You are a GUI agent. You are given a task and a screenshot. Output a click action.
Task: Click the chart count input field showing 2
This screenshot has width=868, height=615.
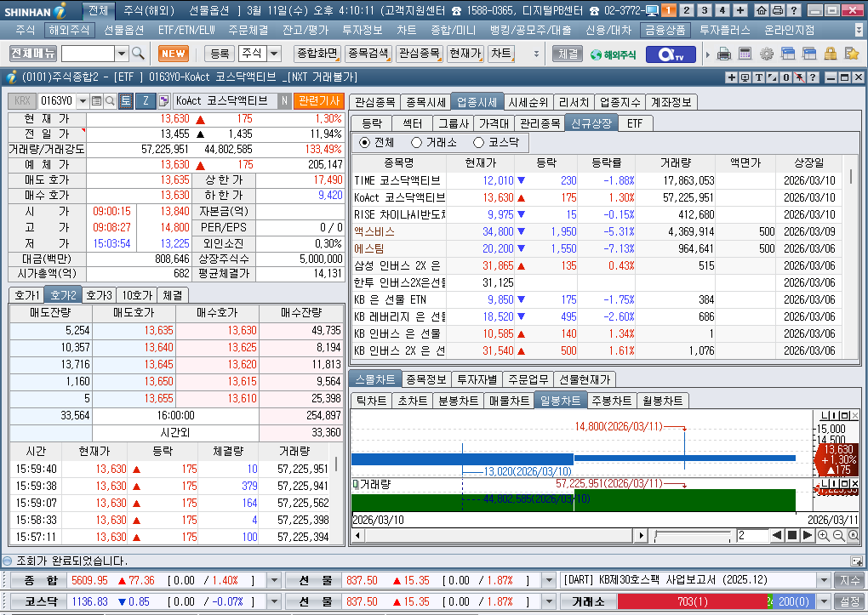(751, 535)
